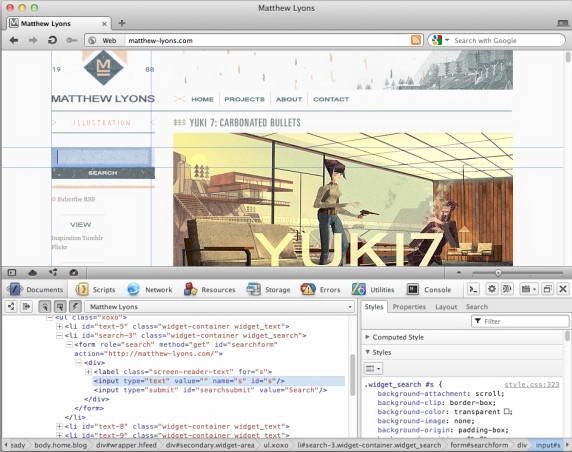This screenshot has width=572, height=452.
Task: Switch to the Styles tab
Action: click(374, 307)
